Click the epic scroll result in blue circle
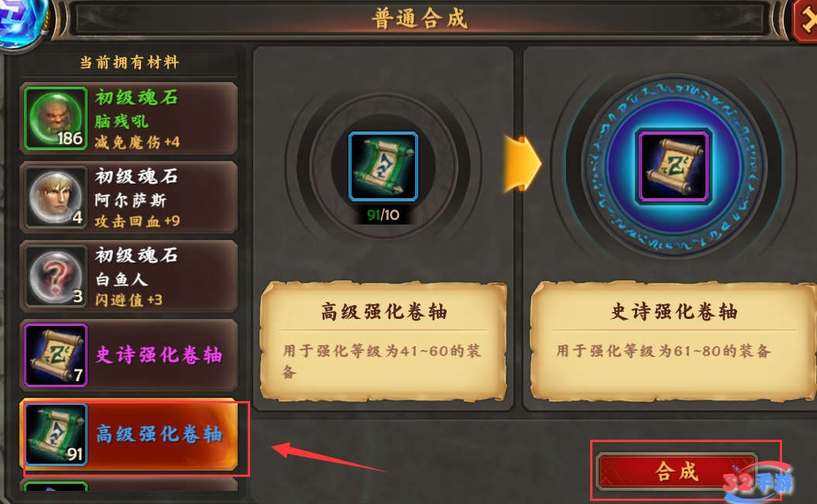 click(x=674, y=166)
